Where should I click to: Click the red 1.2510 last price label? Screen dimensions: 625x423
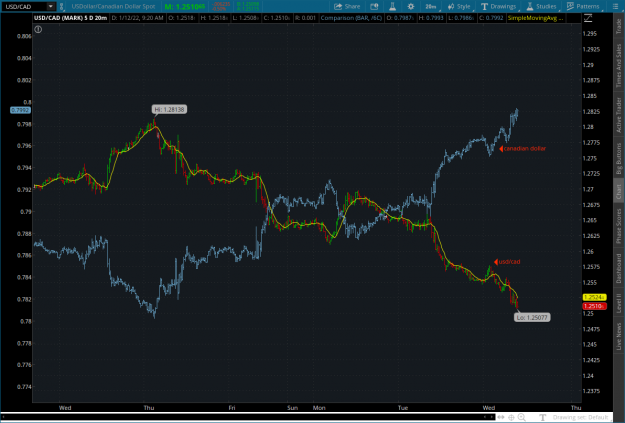pos(594,306)
